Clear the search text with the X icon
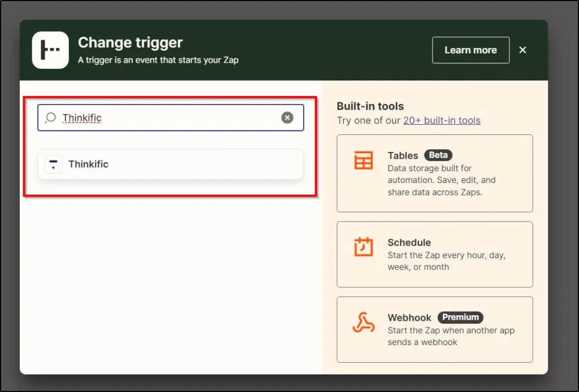Screen dimensions: 579x392 [x=287, y=117]
